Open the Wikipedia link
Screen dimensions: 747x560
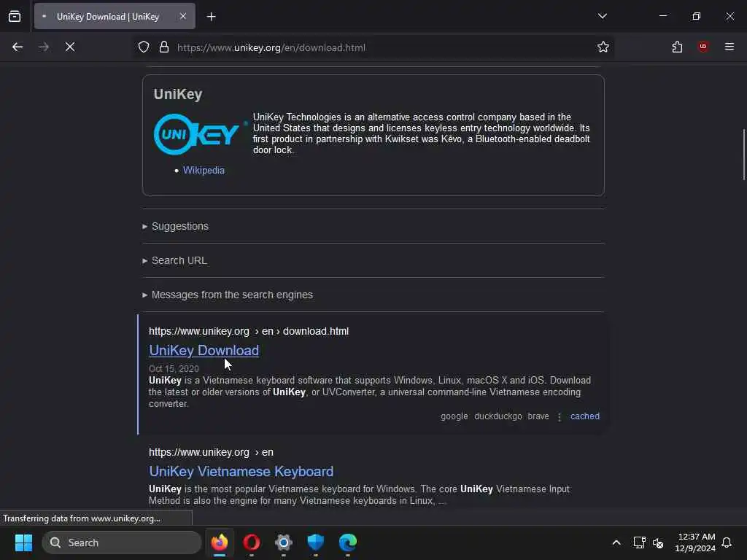(204, 170)
